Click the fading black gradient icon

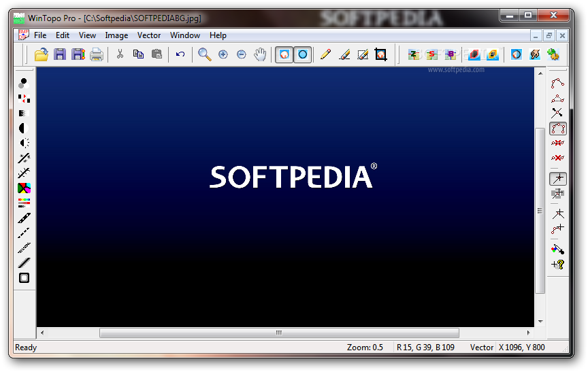click(x=24, y=113)
